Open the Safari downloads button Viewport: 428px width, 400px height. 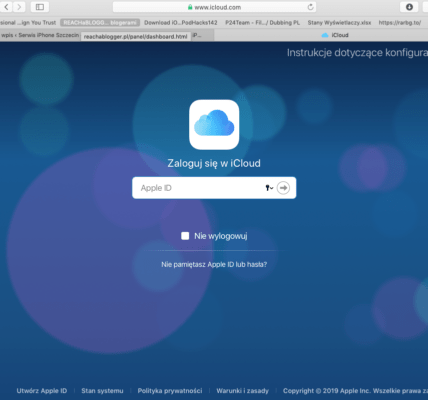(409, 7)
